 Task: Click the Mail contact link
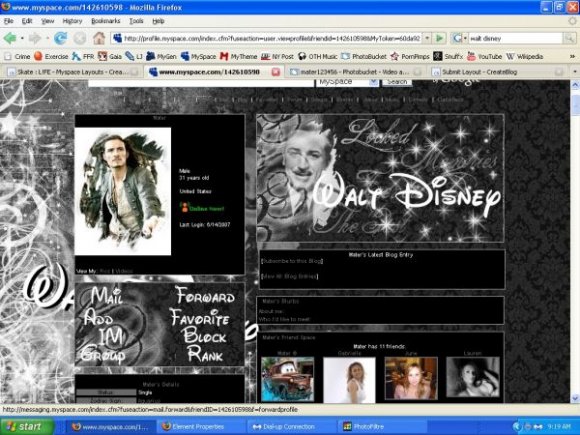point(107,295)
